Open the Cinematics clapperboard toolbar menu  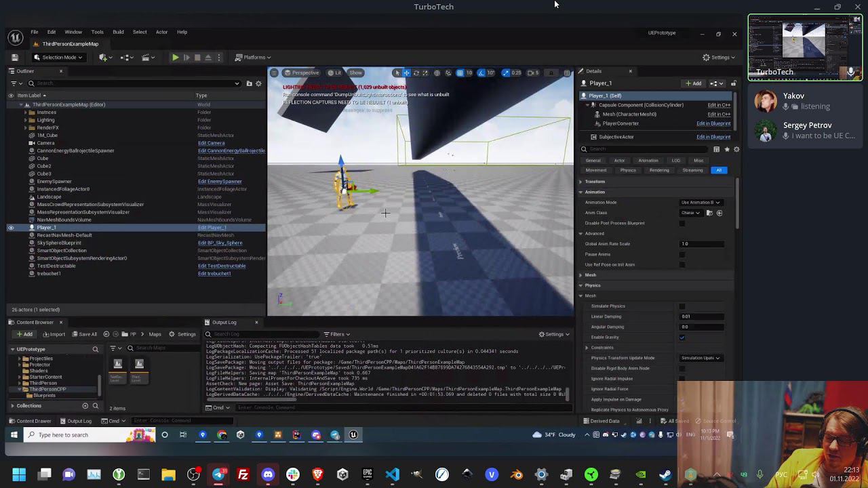[x=149, y=58]
